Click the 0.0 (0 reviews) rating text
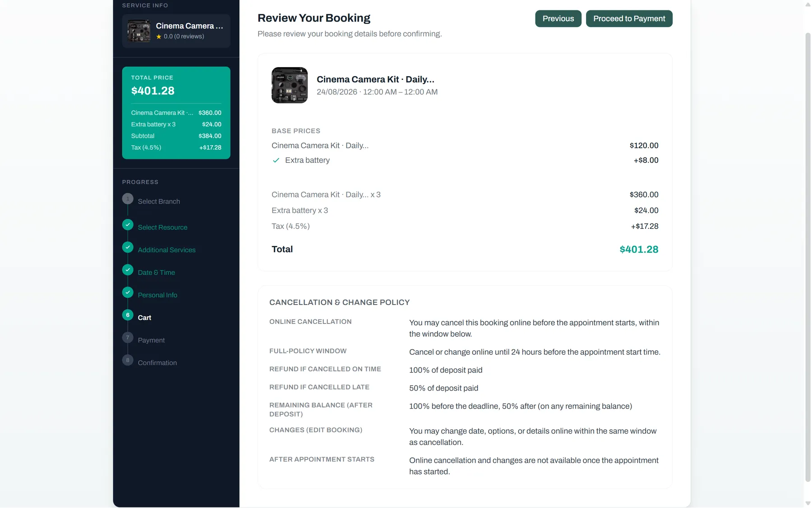Image resolution: width=812 pixels, height=508 pixels. pyautogui.click(x=184, y=37)
